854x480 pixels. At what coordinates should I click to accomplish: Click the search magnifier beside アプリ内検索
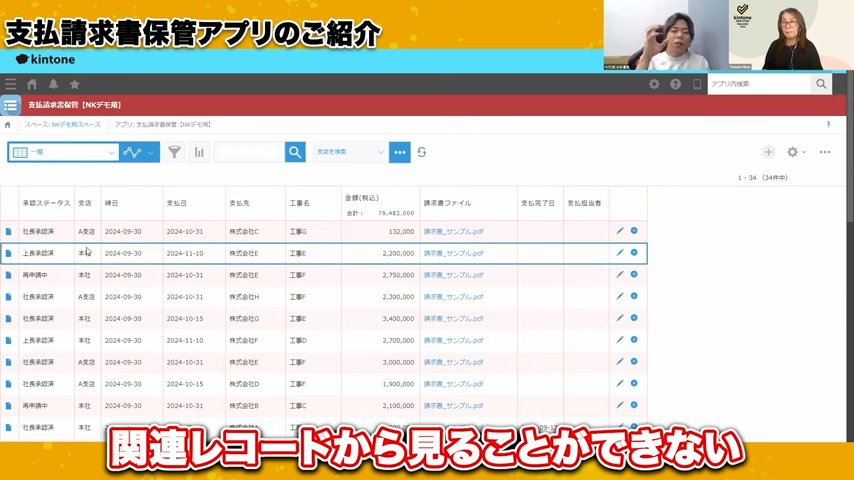click(821, 84)
